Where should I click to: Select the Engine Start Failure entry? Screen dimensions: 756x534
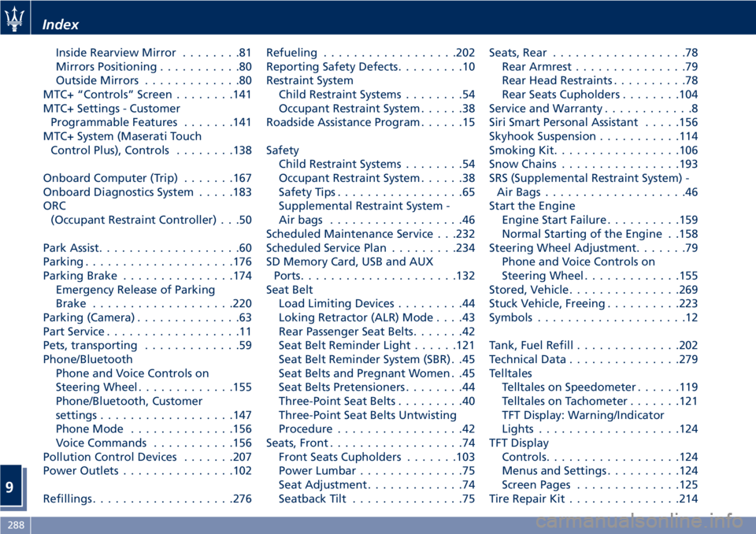point(600,220)
